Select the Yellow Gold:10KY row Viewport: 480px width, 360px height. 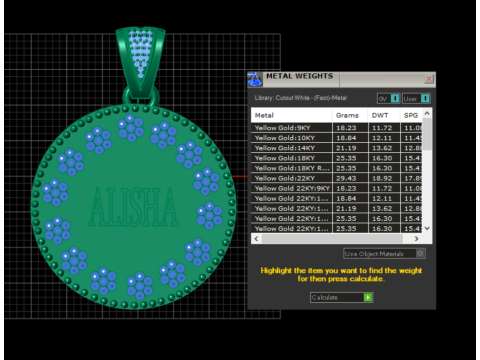[336, 138]
